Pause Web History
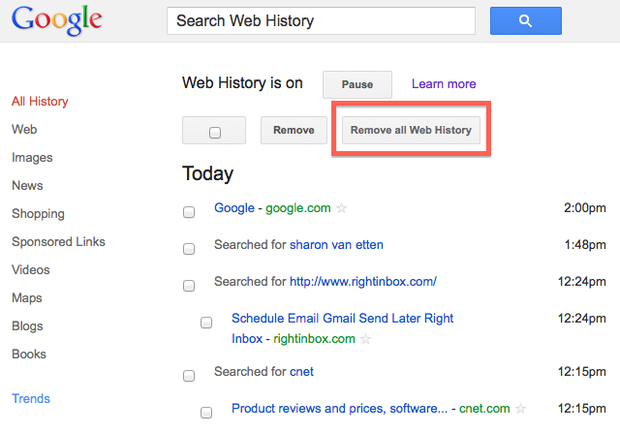 357,85
